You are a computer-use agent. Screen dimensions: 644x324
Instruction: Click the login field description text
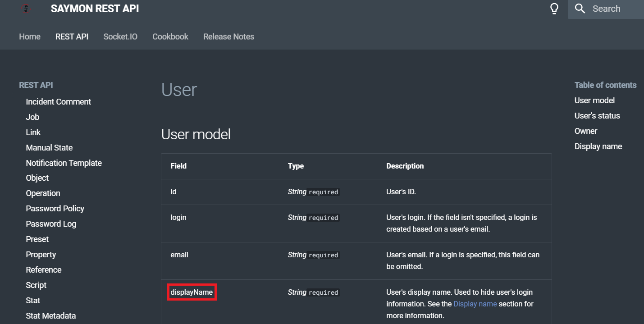[461, 224]
